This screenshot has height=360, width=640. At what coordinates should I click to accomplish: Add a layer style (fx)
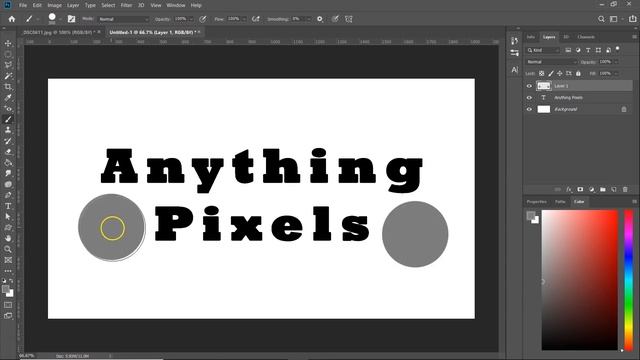tap(569, 189)
